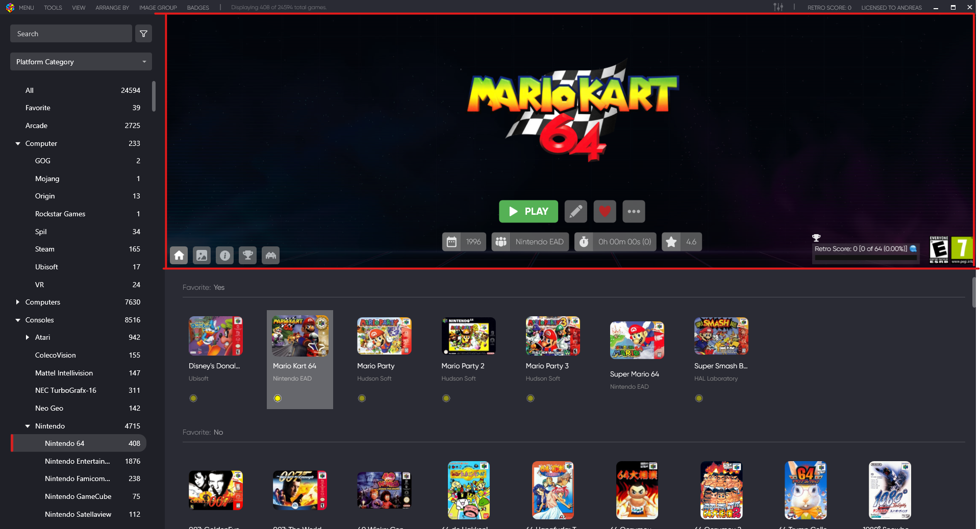Open the MENU menu
Screen dimensions: 980x529
tap(27, 8)
